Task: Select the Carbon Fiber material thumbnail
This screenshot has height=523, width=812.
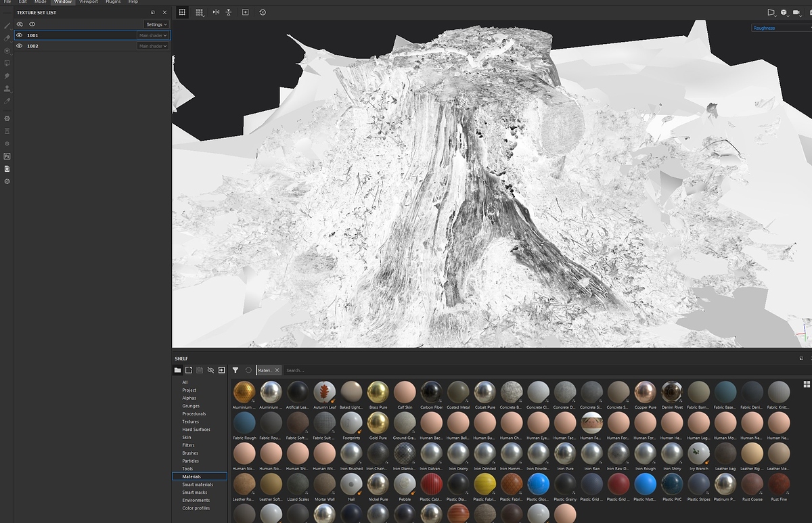Action: coord(431,392)
